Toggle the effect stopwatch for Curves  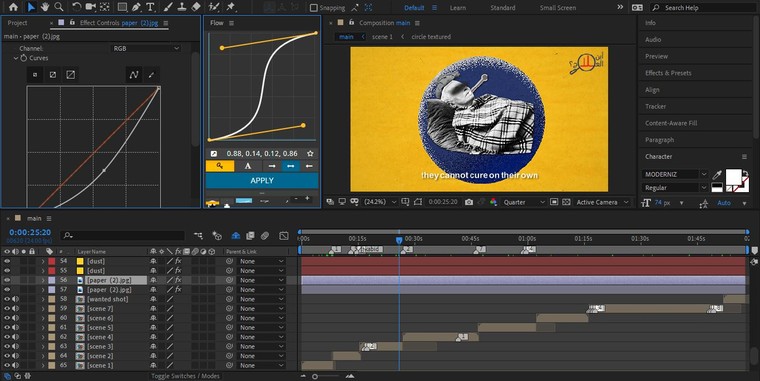click(x=23, y=58)
